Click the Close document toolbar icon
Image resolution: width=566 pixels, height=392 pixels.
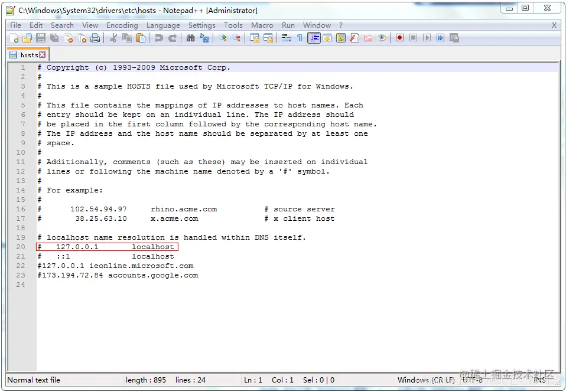68,38
